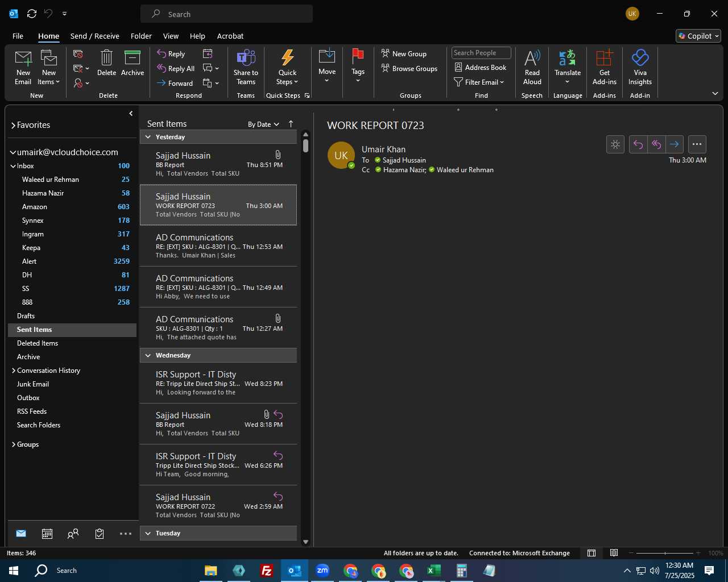This screenshot has height=582, width=728.
Task: Switch to Tasks view
Action: (100, 534)
